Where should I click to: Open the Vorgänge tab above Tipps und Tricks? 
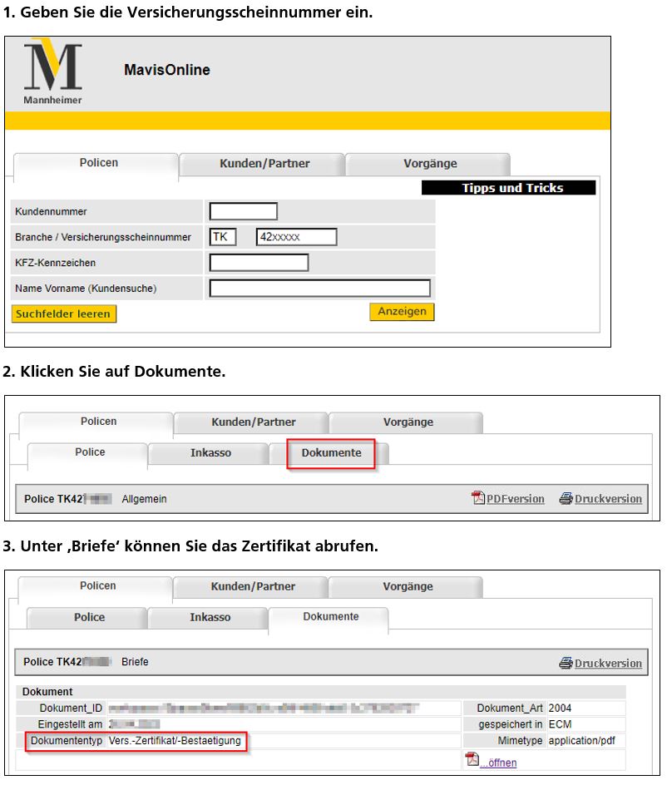coord(429,164)
